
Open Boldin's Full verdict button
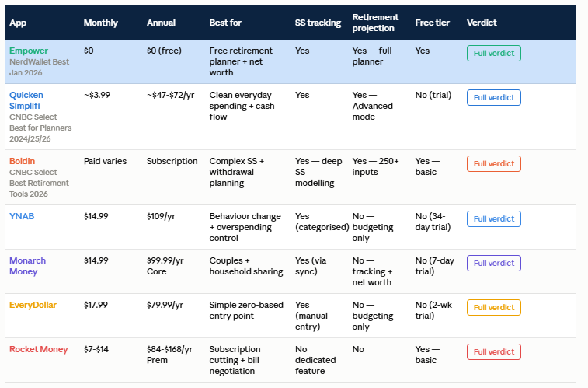493,163
